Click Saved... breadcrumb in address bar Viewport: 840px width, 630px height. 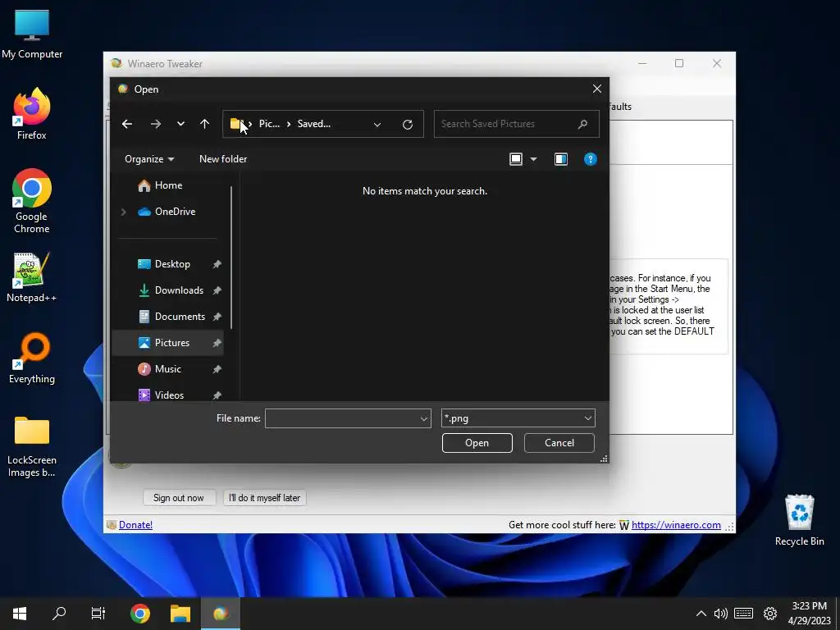(x=314, y=125)
